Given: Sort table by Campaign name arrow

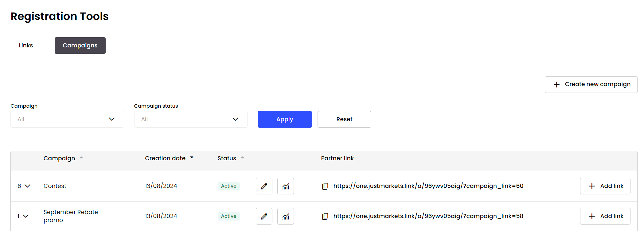Looking at the screenshot, I should tap(81, 158).
